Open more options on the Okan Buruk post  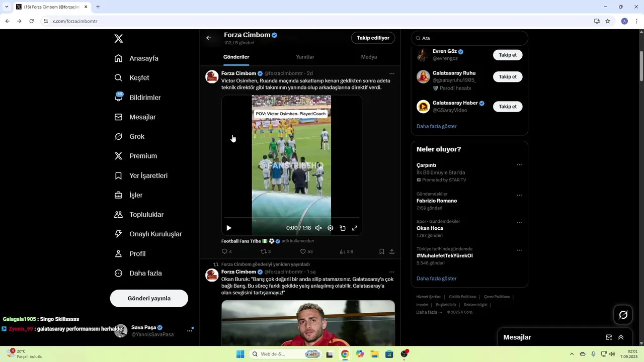coord(392,272)
